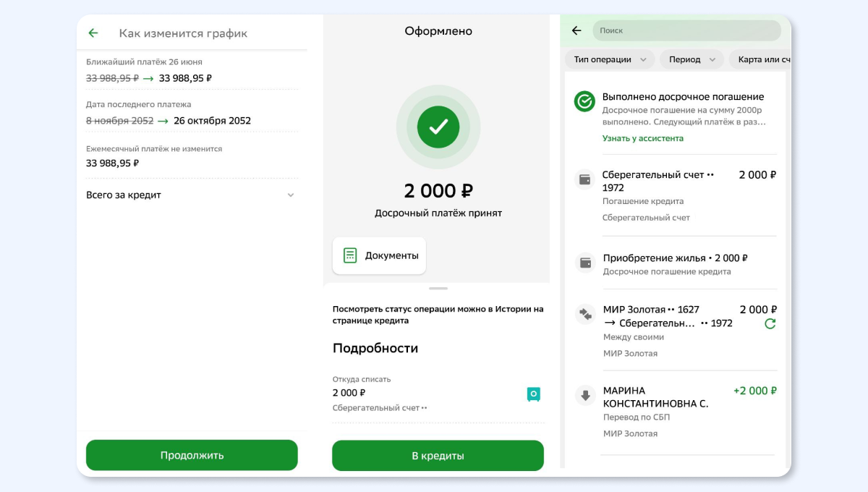Click the teal savings account safe icon
Viewport: 868px width, 492px height.
pos(534,394)
